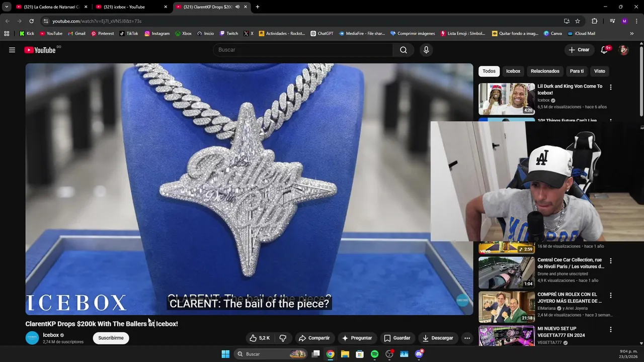Show hidden bookmarks with double chevron

(x=632, y=34)
